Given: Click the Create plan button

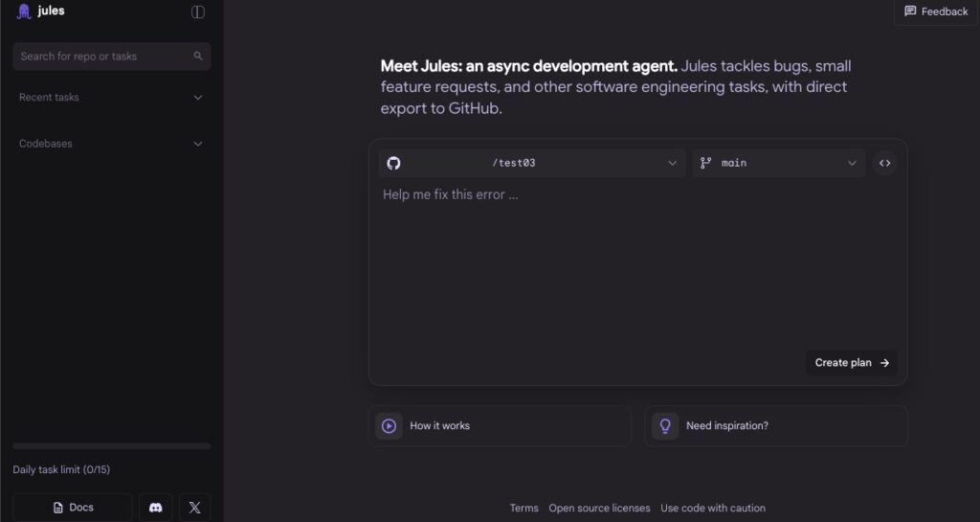Looking at the screenshot, I should pyautogui.click(x=851, y=363).
